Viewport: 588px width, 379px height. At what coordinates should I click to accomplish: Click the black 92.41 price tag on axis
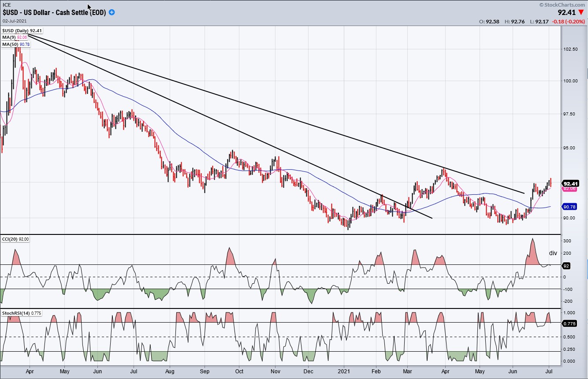coord(570,183)
